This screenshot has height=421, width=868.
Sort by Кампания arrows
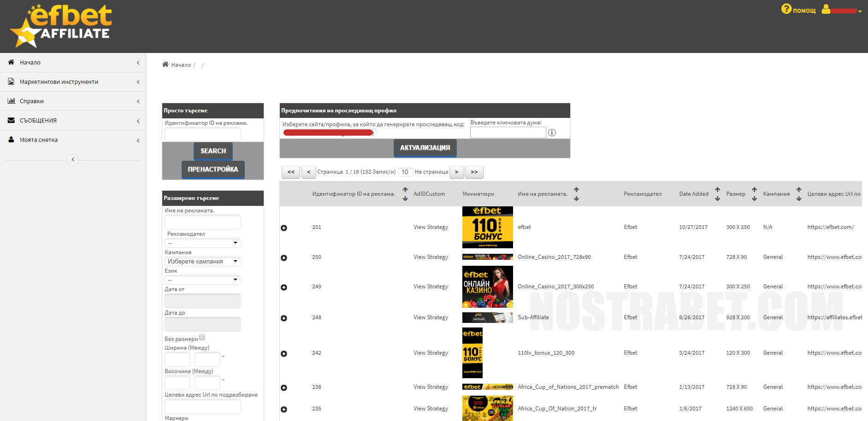(x=799, y=194)
